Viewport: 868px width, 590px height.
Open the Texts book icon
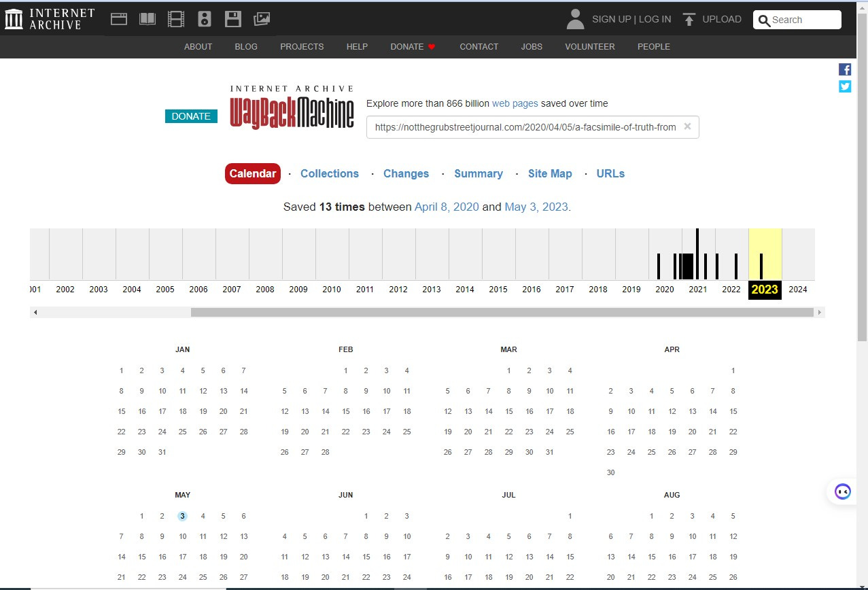(147, 20)
